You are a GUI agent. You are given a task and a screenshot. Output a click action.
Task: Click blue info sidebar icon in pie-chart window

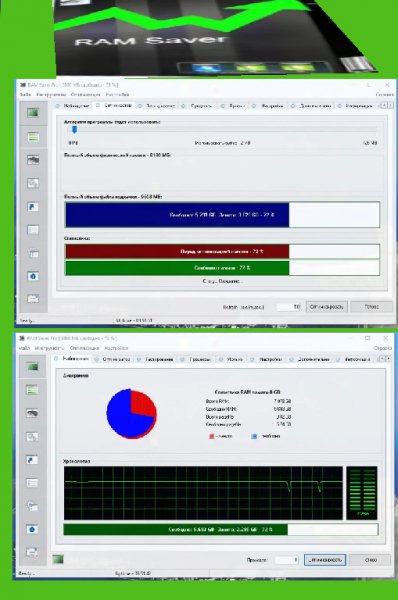(x=32, y=529)
